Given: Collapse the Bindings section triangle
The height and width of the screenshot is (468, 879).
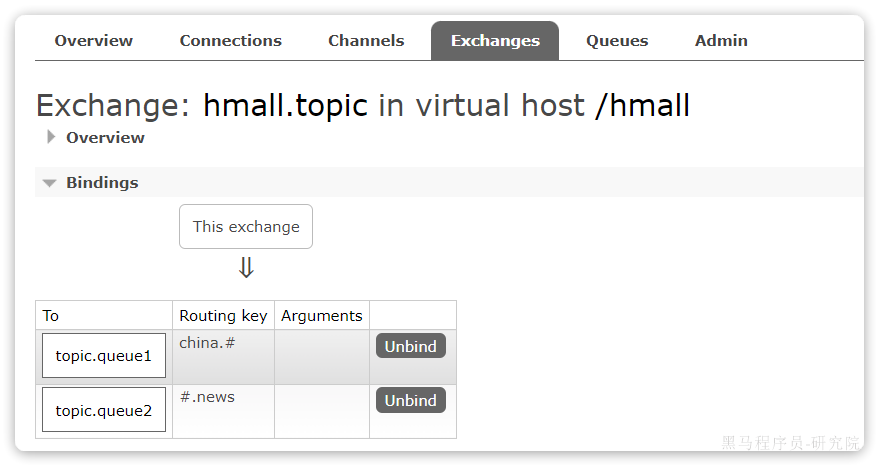Looking at the screenshot, I should [50, 183].
